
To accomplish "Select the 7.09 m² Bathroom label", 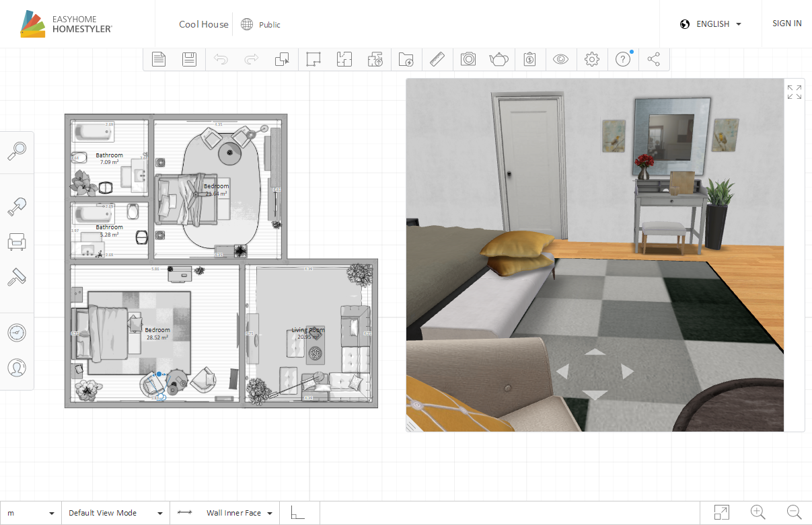I will (x=109, y=159).
